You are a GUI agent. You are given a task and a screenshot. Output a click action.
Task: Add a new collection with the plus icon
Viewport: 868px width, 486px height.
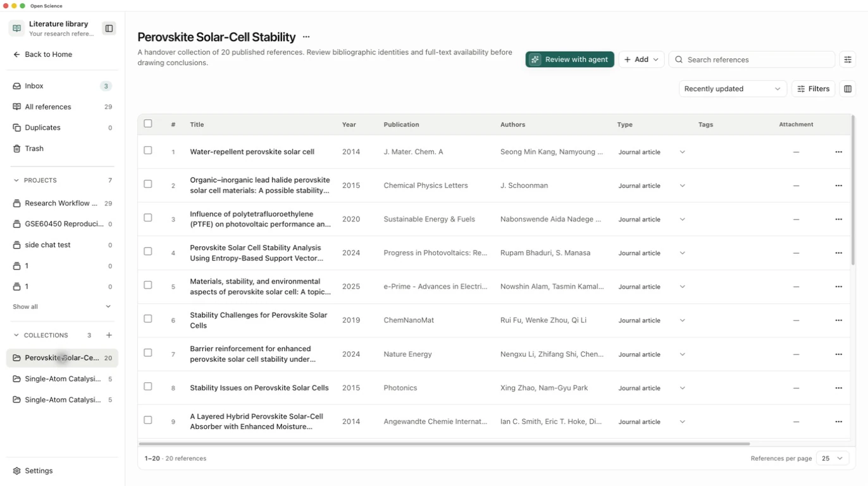click(x=109, y=335)
